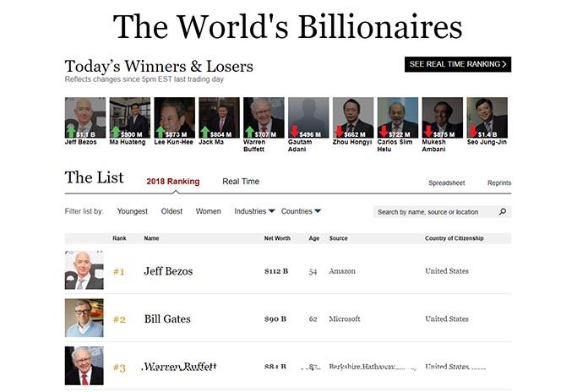The width and height of the screenshot is (588, 392).
Task: Click Gautam Adani's red down arrow
Action: click(x=295, y=133)
